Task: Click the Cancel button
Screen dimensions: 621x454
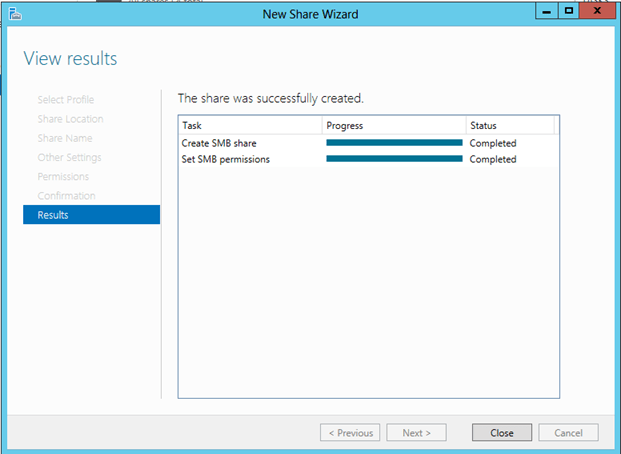Action: 568,433
